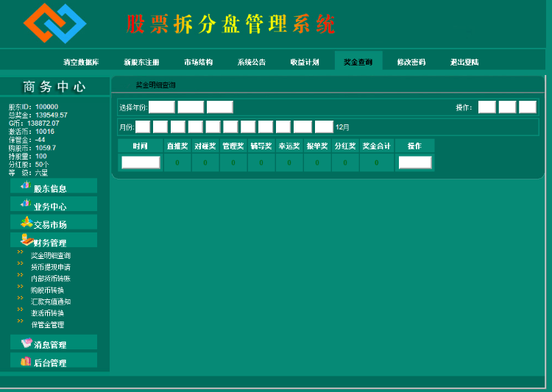The image size is (552, 392).
Task: Click the 奖金明细查询 panel title
Action: point(155,85)
